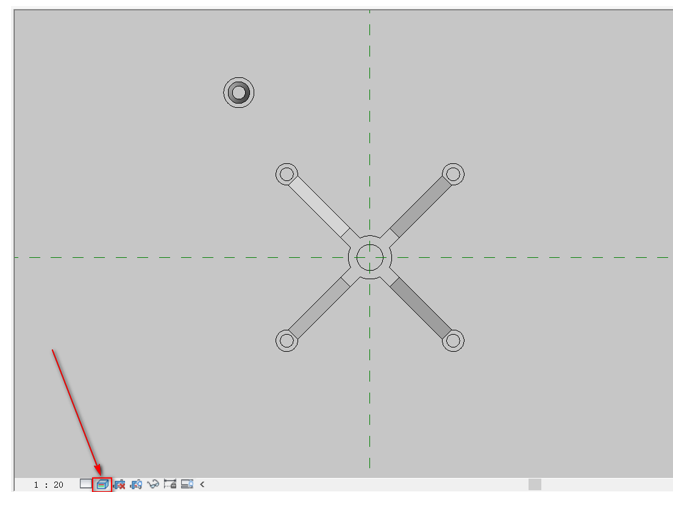687x507 pixels.
Task: Open Temporary Hide/Isolate glasses icon
Action: tap(153, 484)
